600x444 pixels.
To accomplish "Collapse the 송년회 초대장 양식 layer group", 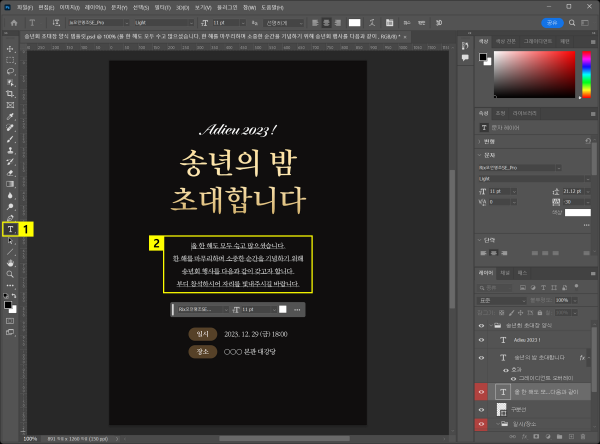I will pos(493,326).
